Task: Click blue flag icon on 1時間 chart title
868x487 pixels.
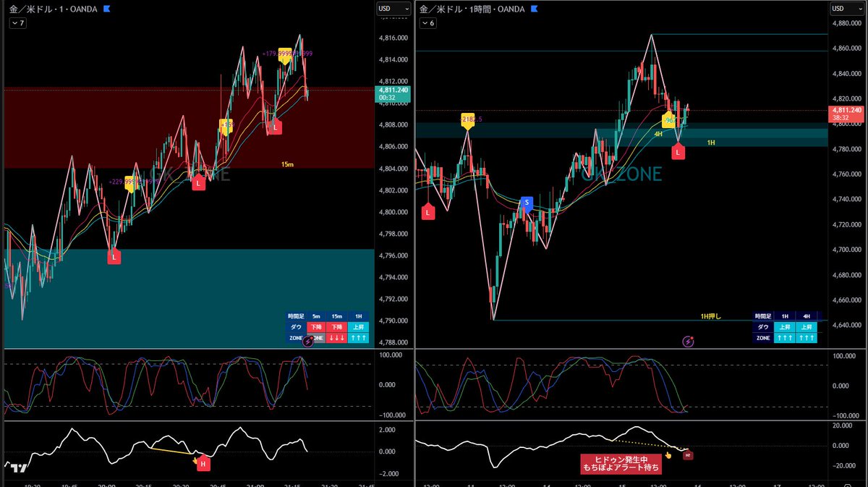Action: pos(535,9)
